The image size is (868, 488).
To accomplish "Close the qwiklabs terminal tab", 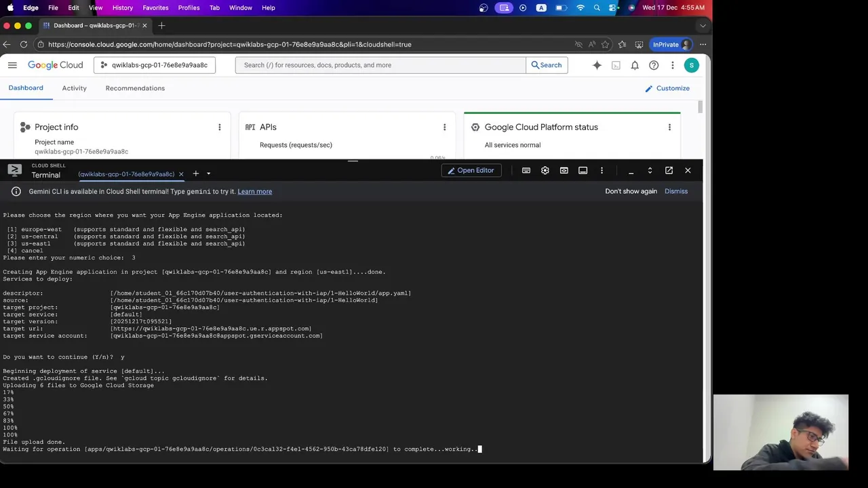I will (x=181, y=174).
